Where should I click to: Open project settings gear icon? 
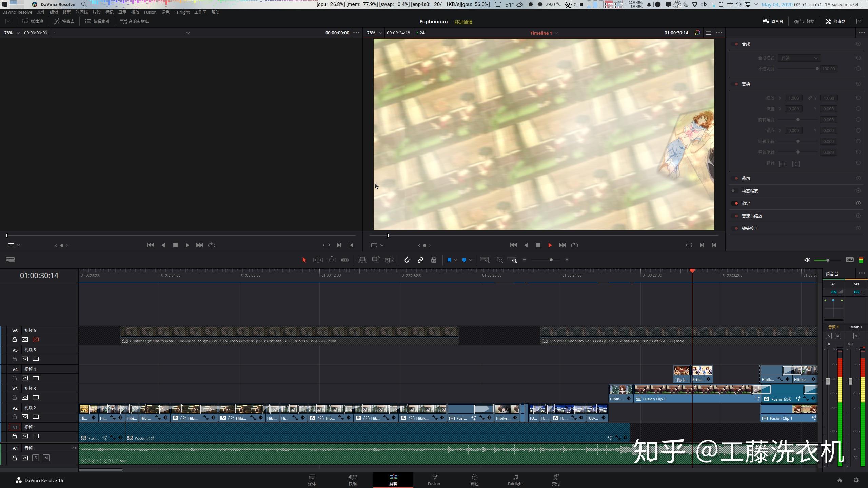[856, 480]
